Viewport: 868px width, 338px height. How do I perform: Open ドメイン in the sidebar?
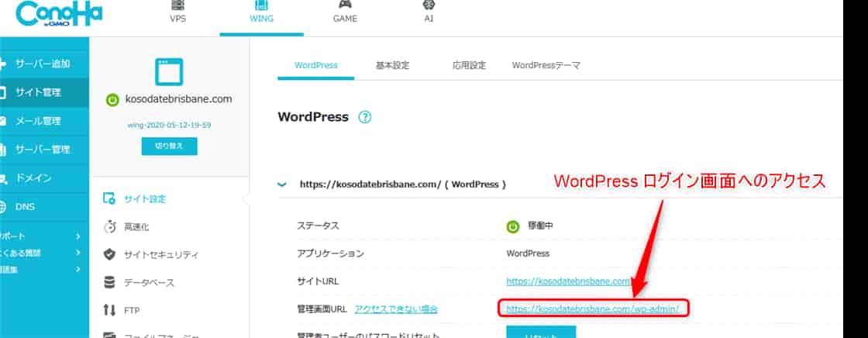tap(44, 178)
